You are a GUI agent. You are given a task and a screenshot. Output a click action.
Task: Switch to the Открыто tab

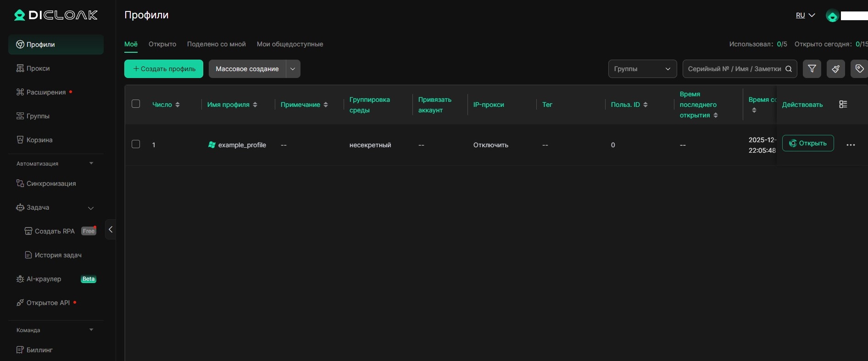162,44
